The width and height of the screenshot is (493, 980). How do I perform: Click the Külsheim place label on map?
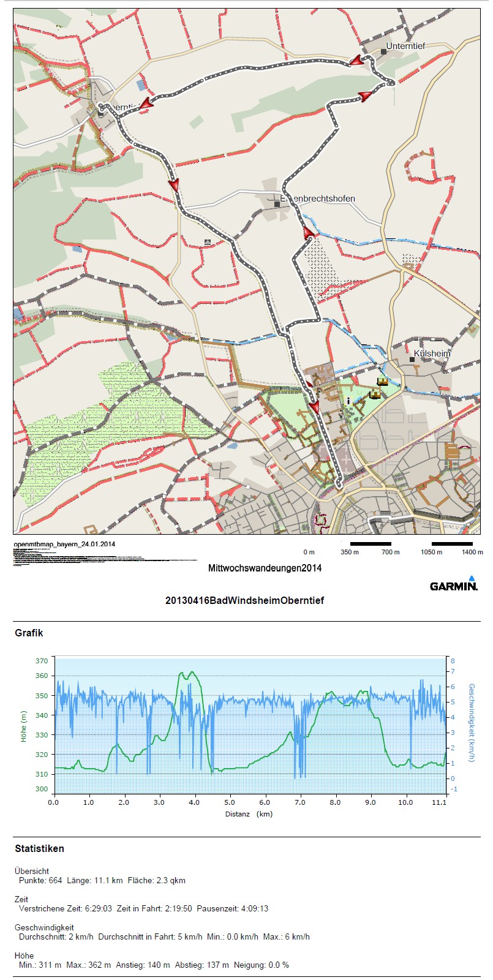tap(432, 353)
